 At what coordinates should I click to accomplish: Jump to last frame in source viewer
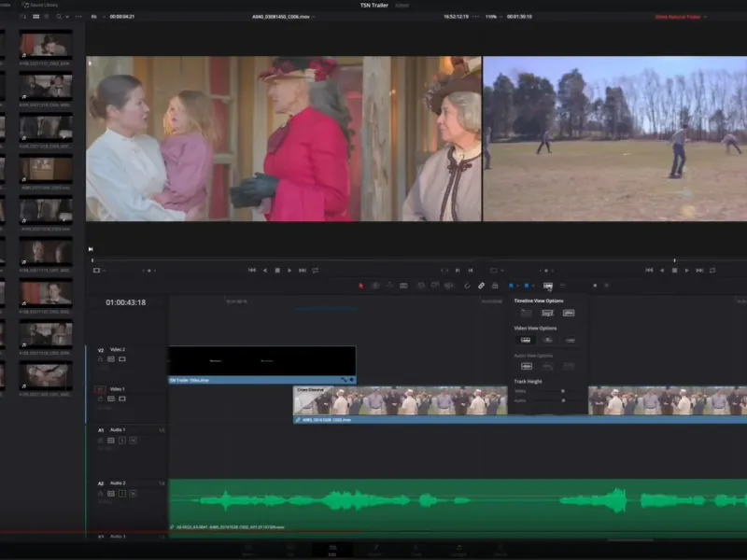click(x=302, y=271)
